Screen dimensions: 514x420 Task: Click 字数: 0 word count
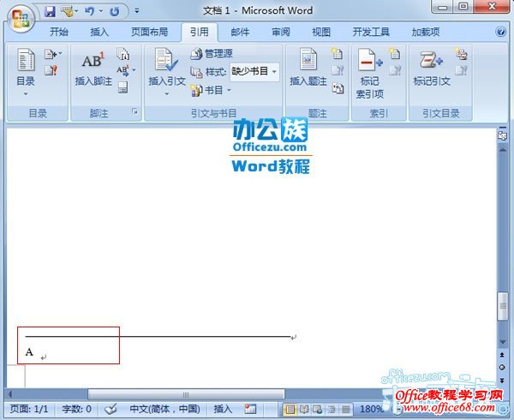point(76,409)
